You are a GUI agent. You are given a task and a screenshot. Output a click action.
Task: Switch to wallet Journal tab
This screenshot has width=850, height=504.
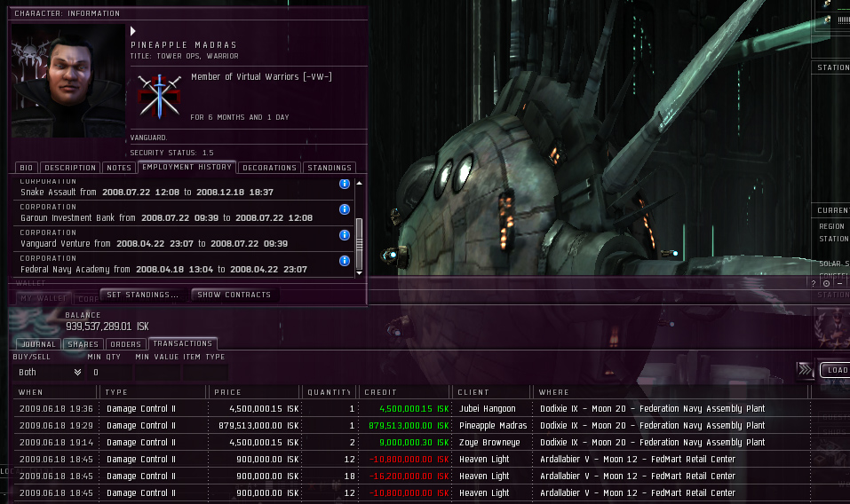click(38, 344)
